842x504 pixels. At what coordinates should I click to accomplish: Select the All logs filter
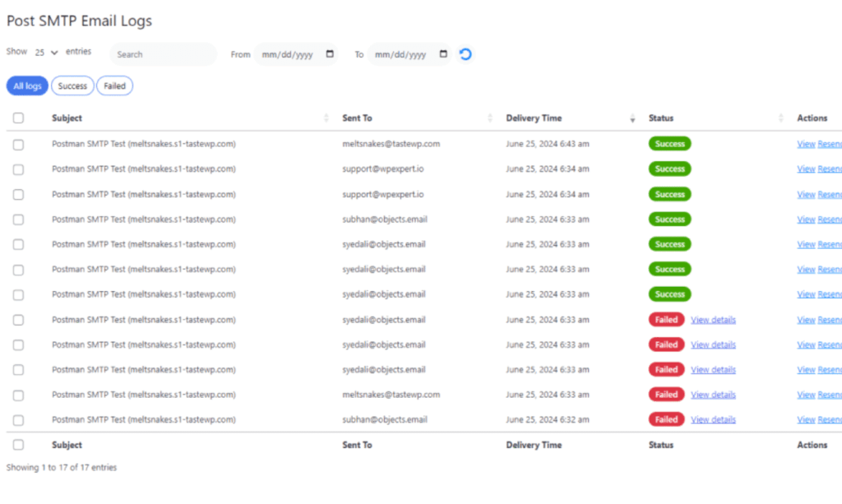[x=27, y=86]
